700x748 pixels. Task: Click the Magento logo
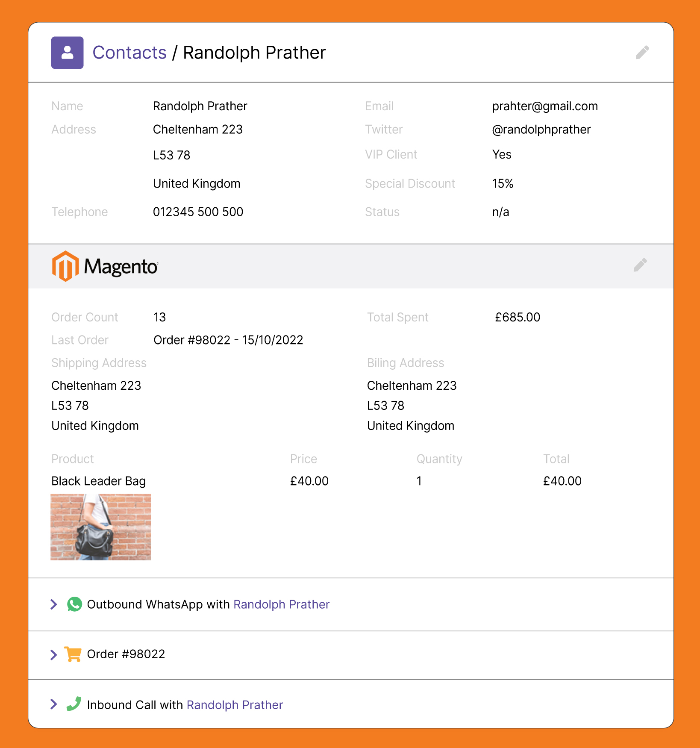coord(105,266)
